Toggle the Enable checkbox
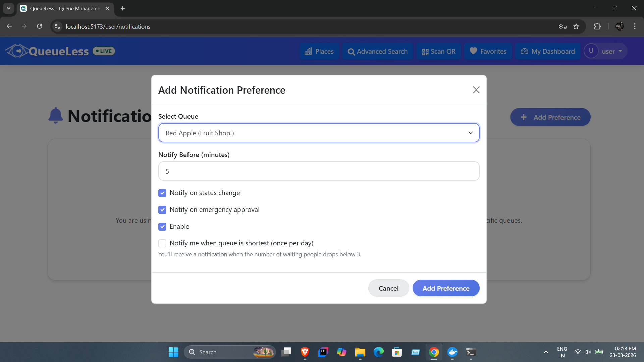The width and height of the screenshot is (644, 362). (x=162, y=227)
